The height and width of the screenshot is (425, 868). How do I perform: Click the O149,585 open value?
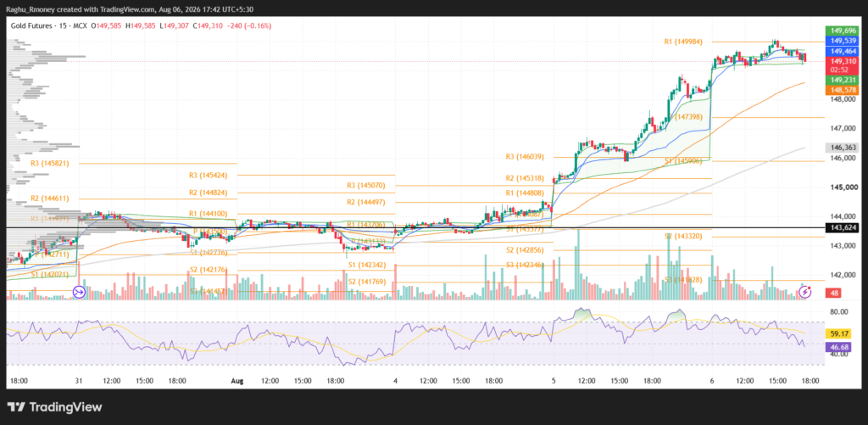(106, 25)
